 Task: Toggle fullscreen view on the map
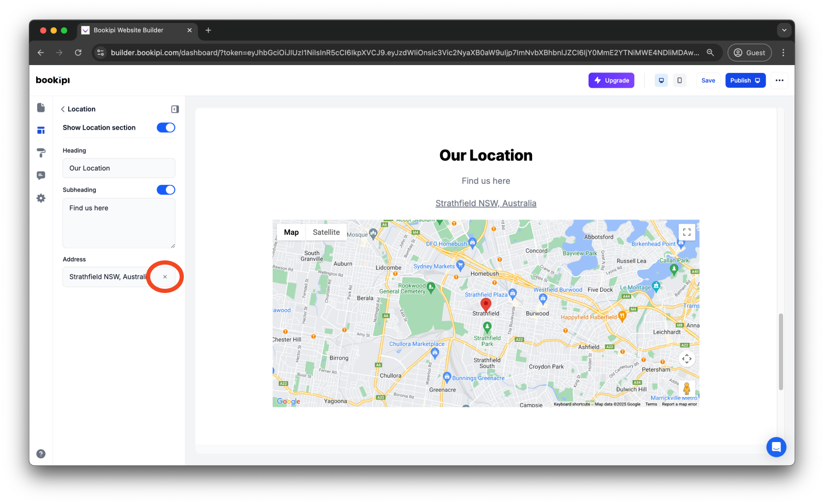687,232
